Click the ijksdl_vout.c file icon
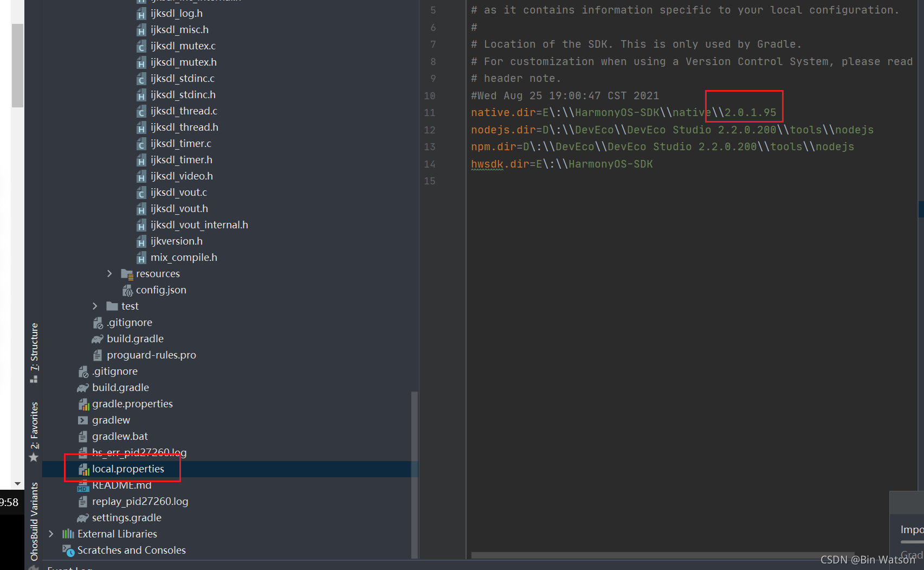Screen dimensions: 924x570 tap(141, 193)
